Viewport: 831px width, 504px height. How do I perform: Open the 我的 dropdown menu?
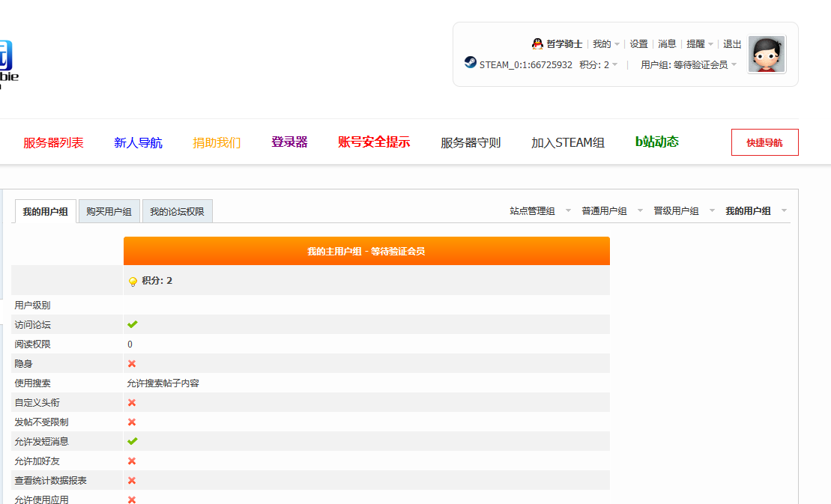[605, 44]
